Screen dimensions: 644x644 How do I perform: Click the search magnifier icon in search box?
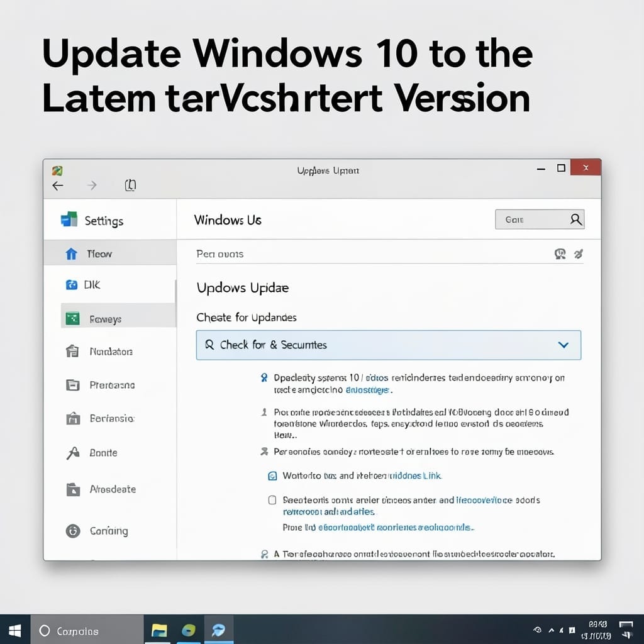pyautogui.click(x=575, y=219)
